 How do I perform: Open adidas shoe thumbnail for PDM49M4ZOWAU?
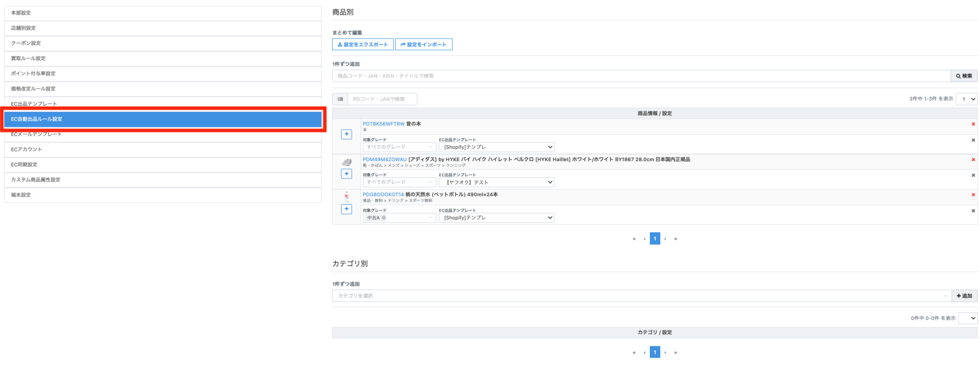pyautogui.click(x=346, y=162)
